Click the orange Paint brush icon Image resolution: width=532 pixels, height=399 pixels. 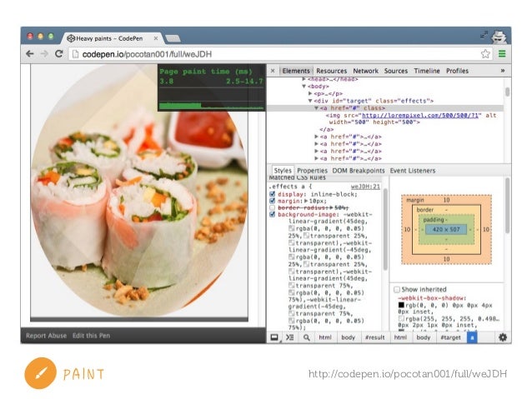coord(40,373)
